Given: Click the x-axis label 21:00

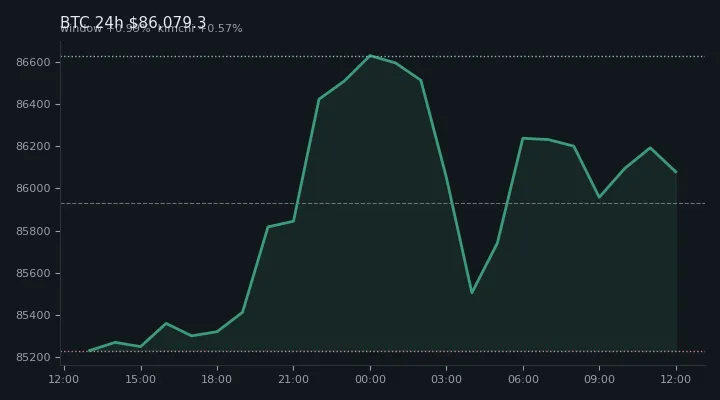Looking at the screenshot, I should point(293,379).
